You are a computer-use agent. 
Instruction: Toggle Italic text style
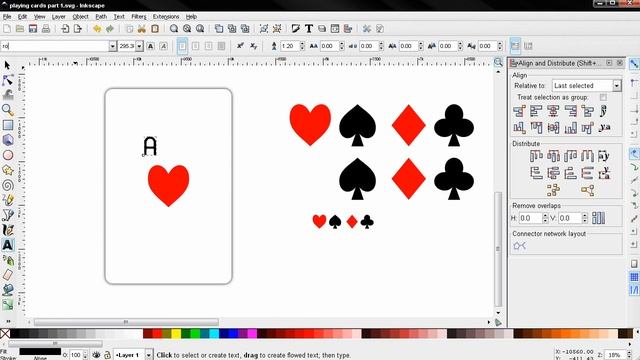[163, 46]
